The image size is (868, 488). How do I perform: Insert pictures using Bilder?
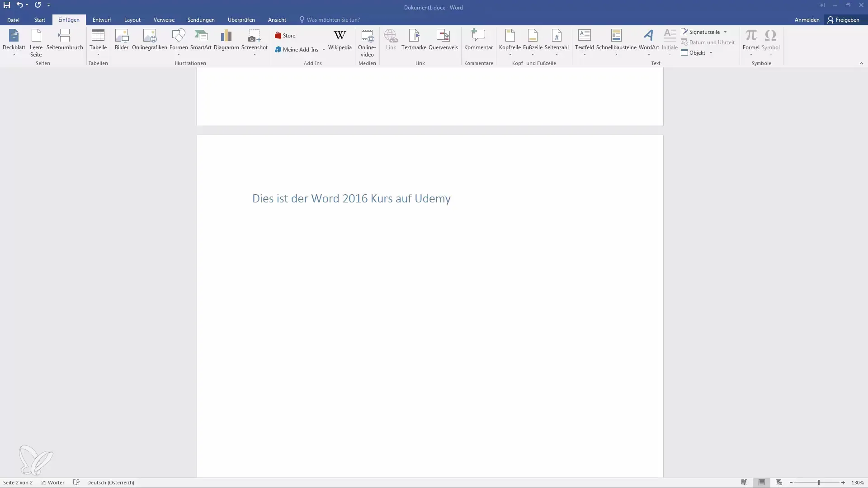[x=122, y=40]
